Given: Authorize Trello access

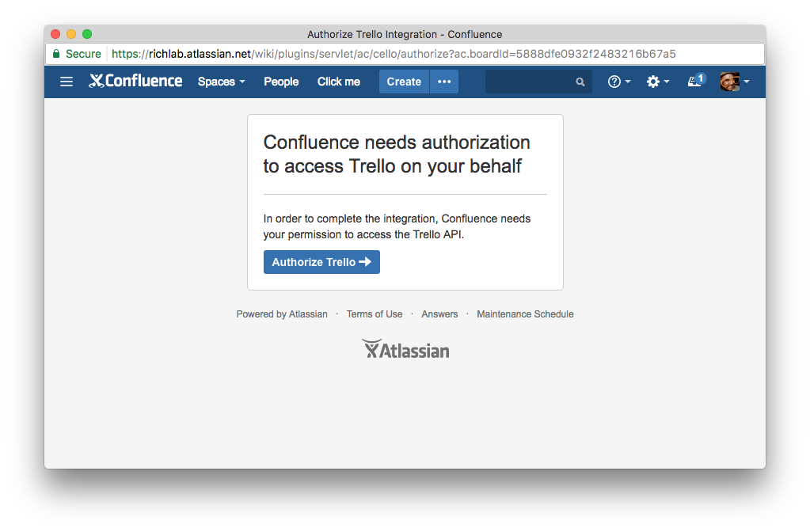Looking at the screenshot, I should pyautogui.click(x=321, y=262).
